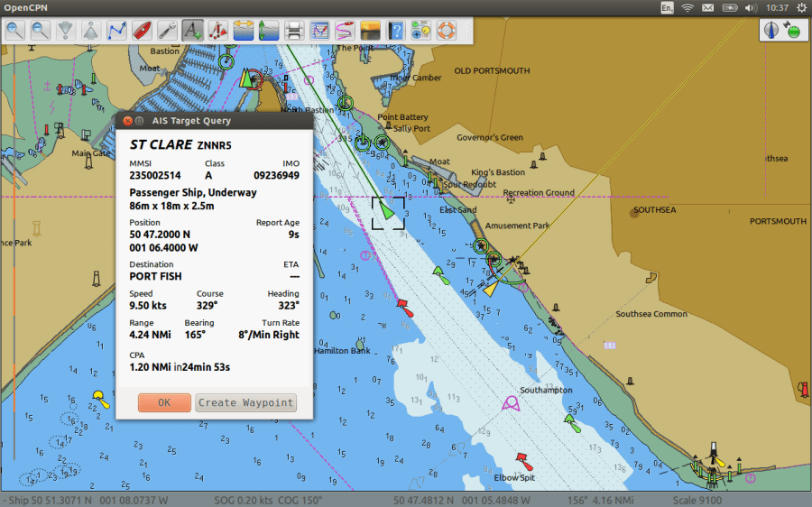Toggle the pink track recording icon

point(345,31)
